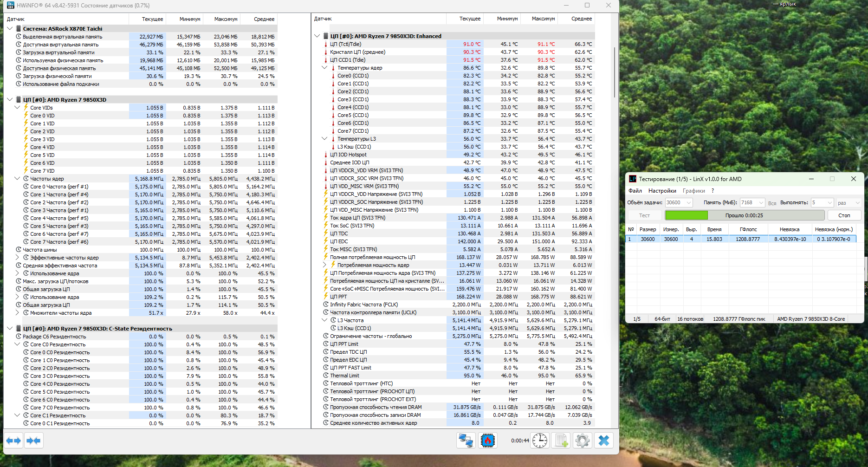Click the lightning icon beside ЦП TDC
868x467 pixels.
click(326, 233)
